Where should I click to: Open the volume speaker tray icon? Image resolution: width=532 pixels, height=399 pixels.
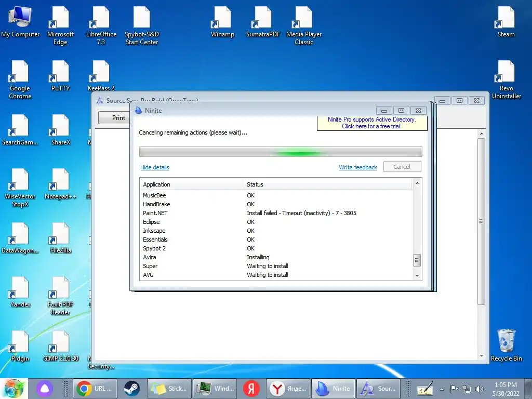point(479,389)
